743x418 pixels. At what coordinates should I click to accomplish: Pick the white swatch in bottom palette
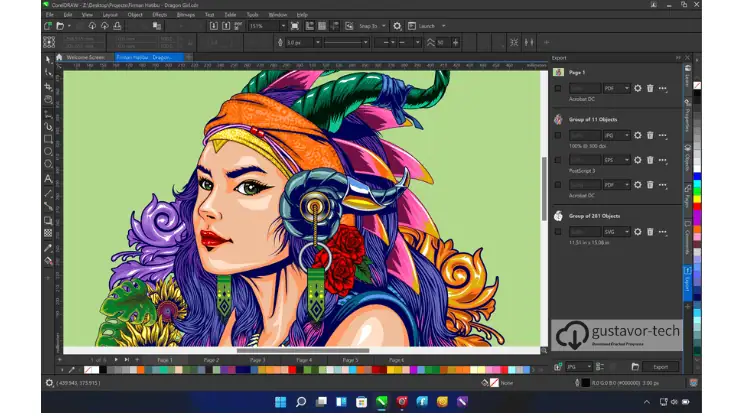[96, 370]
